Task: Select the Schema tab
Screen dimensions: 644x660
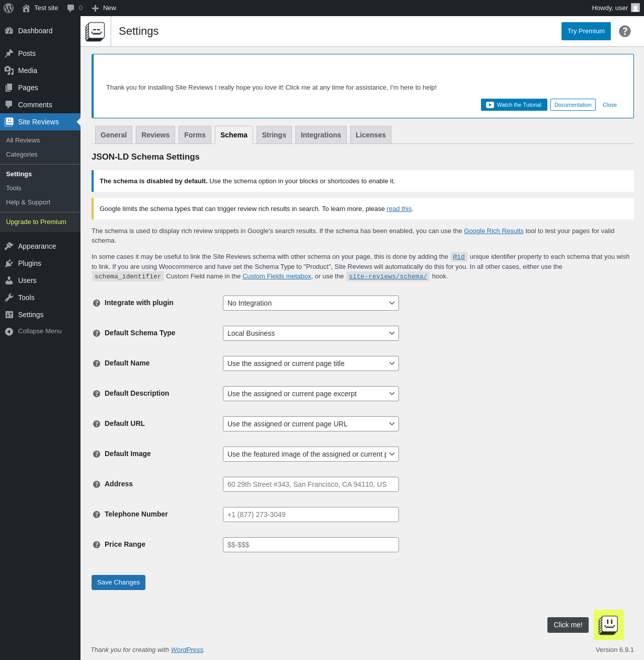Action: (234, 135)
